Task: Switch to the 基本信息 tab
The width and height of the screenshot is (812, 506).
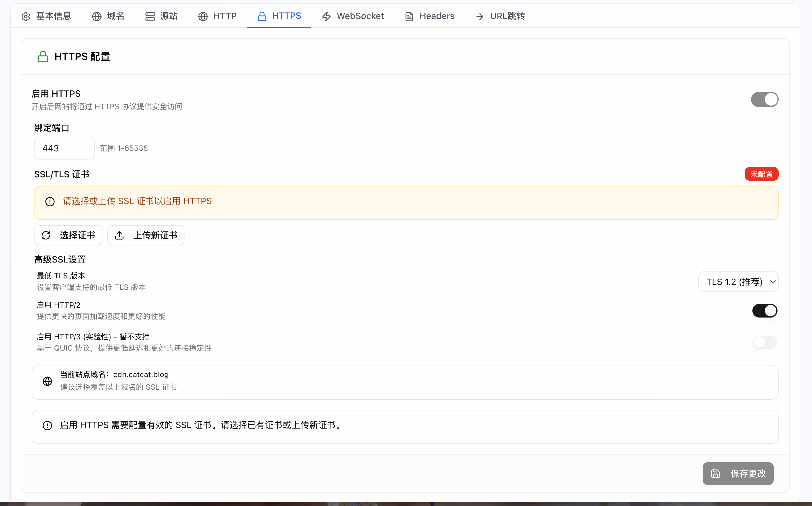Action: [46, 16]
